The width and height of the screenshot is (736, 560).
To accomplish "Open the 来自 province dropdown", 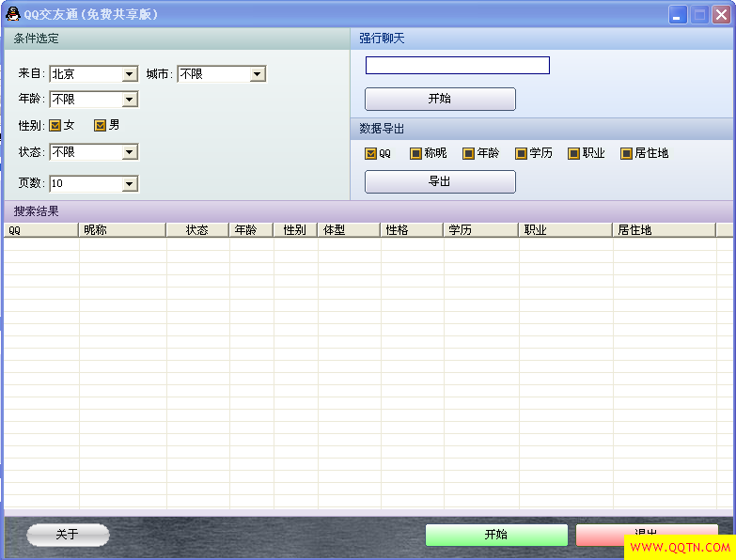I will click(130, 74).
